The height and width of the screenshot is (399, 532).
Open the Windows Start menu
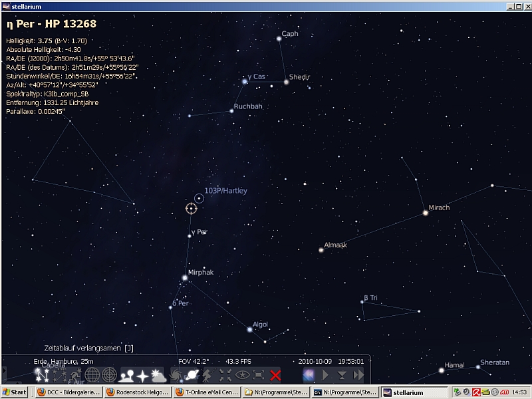[x=15, y=392]
